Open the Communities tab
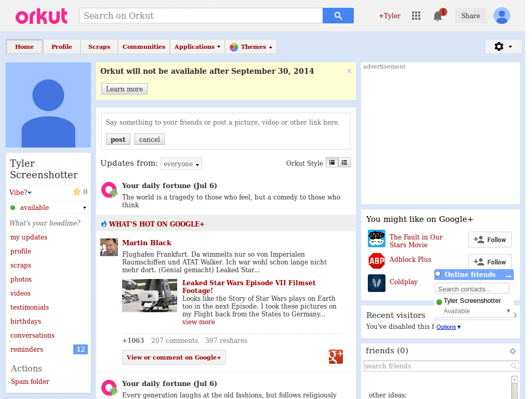The image size is (532, 399). click(144, 47)
